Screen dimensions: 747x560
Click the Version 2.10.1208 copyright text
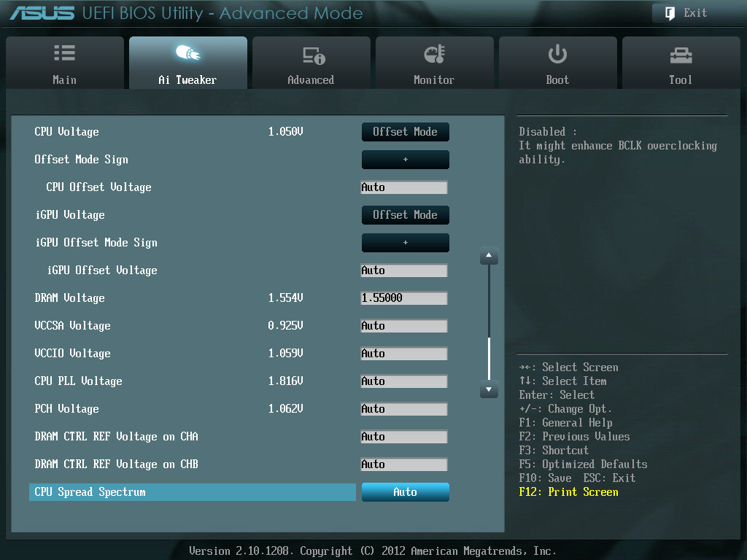click(x=373, y=551)
